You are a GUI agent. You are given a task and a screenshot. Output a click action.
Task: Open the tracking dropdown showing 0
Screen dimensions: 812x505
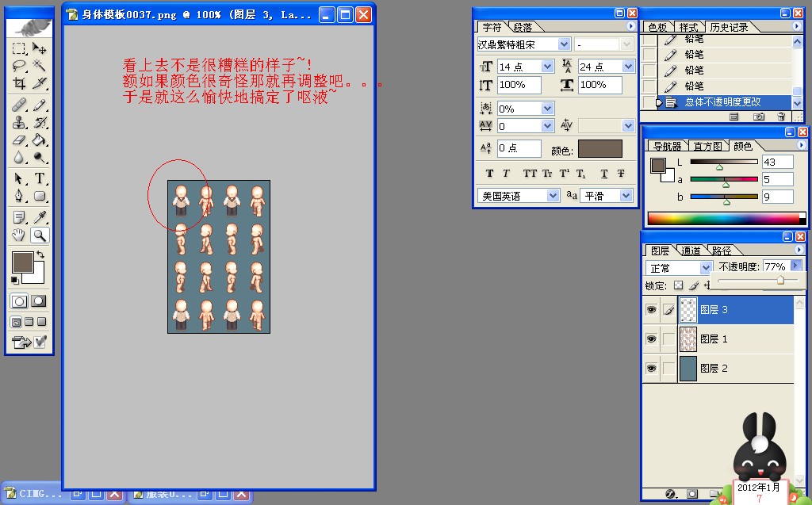(547, 126)
